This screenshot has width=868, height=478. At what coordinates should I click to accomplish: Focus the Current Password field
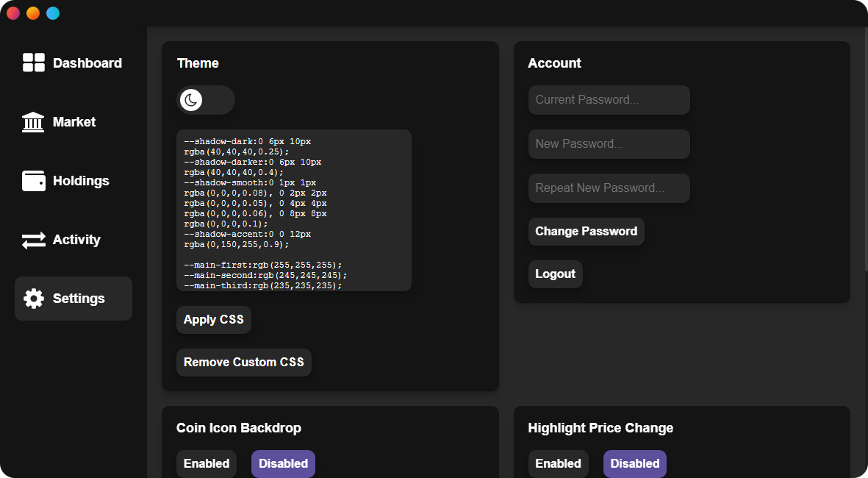click(609, 100)
